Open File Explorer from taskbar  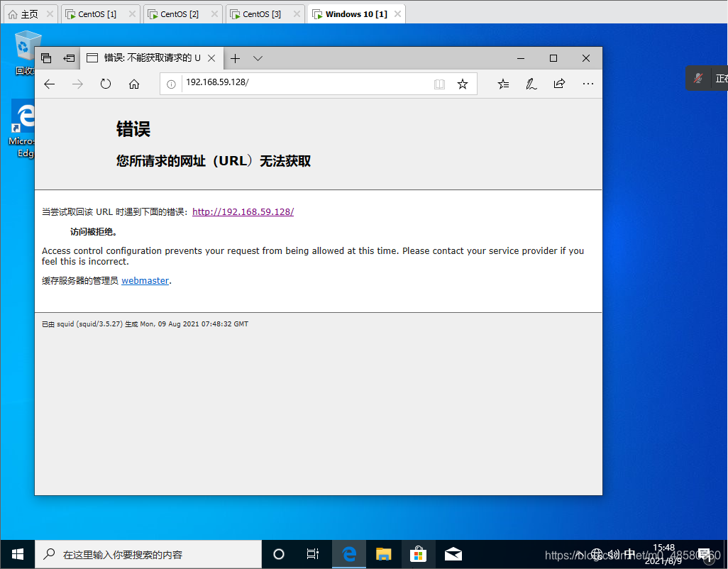pos(383,554)
